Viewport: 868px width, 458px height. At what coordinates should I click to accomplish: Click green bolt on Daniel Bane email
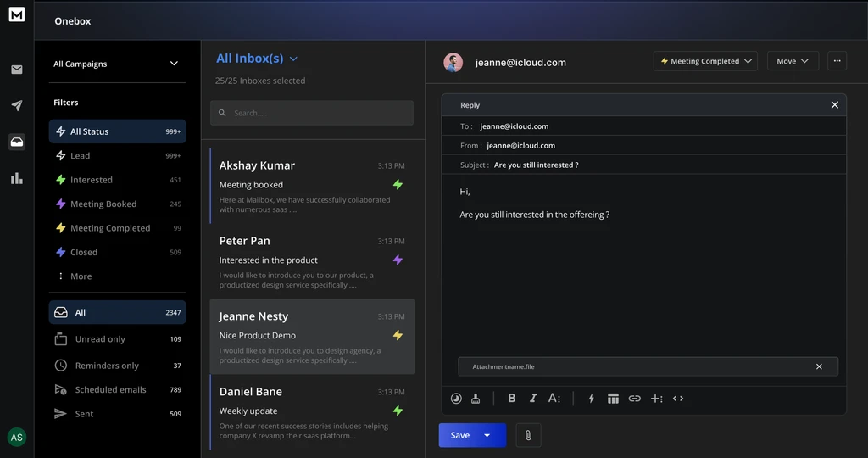click(398, 411)
